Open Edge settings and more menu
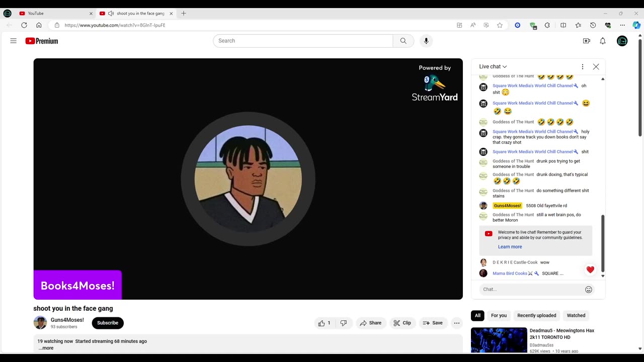 coord(622,25)
